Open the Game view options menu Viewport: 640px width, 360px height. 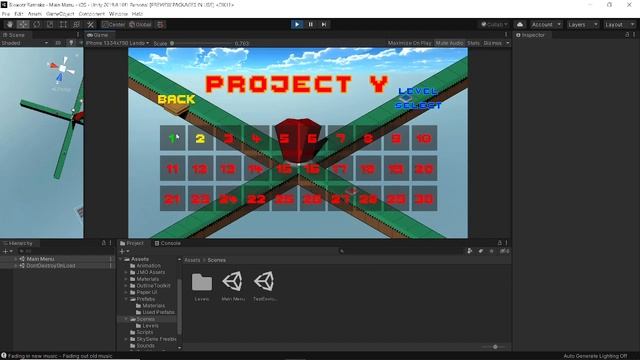pos(506,35)
